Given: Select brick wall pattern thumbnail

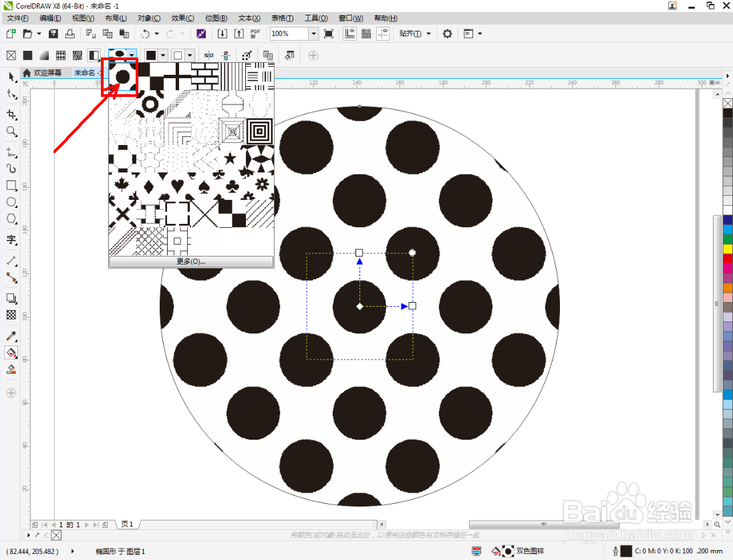Looking at the screenshot, I should [204, 77].
